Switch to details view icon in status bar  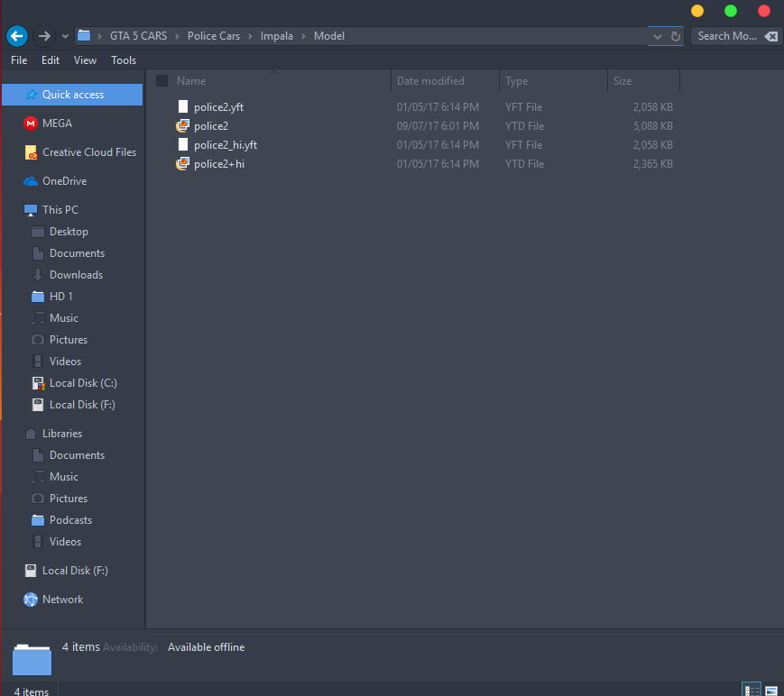(751, 691)
